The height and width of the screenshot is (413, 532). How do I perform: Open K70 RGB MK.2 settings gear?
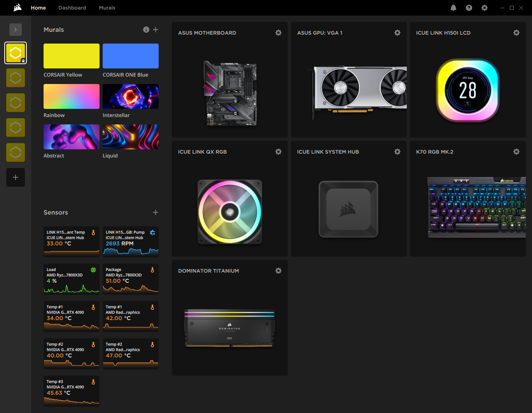pos(516,152)
